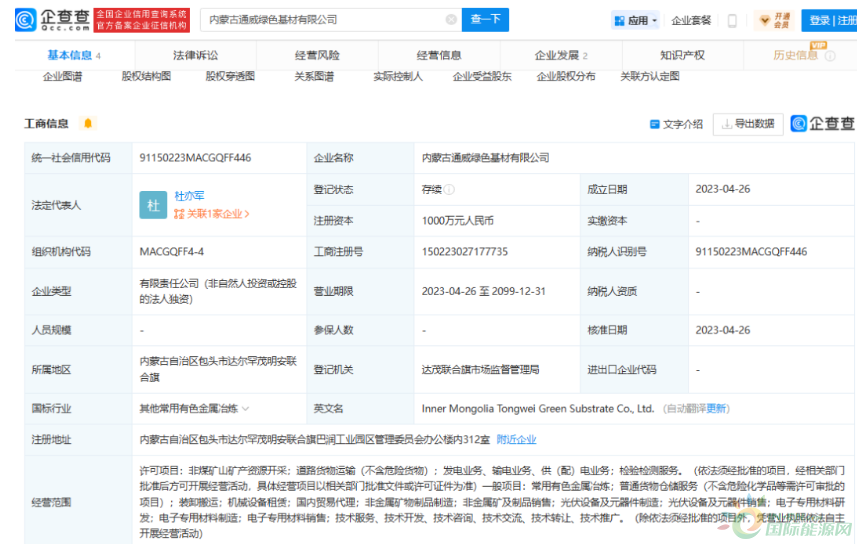The image size is (857, 544).
Task: Switch to the 企业发展 tab
Action: coord(561,55)
